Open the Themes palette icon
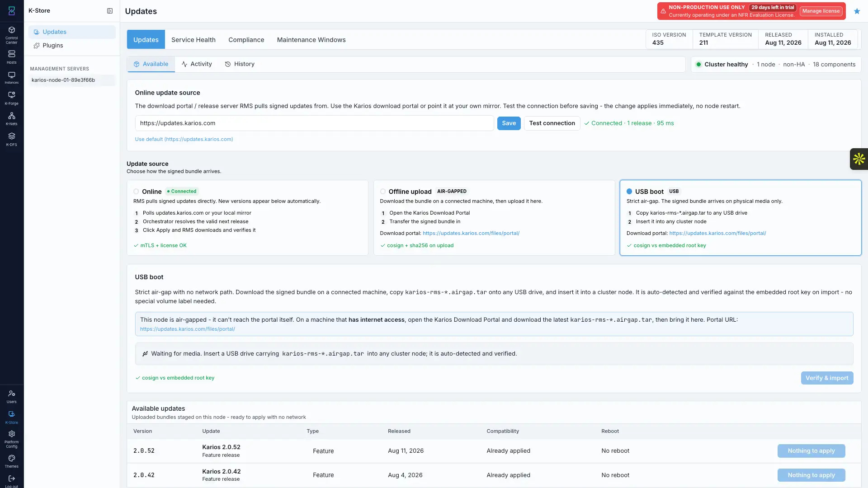 [x=12, y=461]
